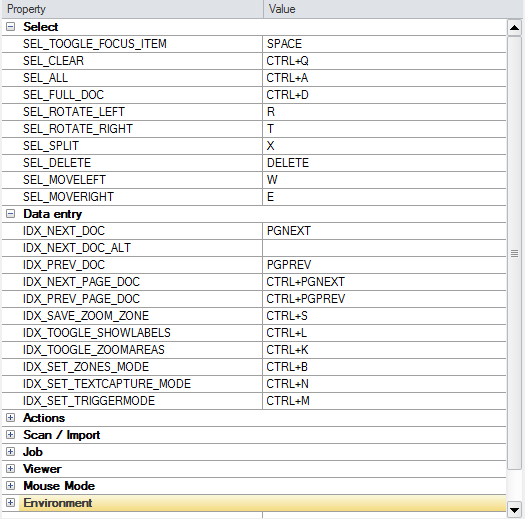The width and height of the screenshot is (525, 519).
Task: Collapse the Select category
Action: 10,27
